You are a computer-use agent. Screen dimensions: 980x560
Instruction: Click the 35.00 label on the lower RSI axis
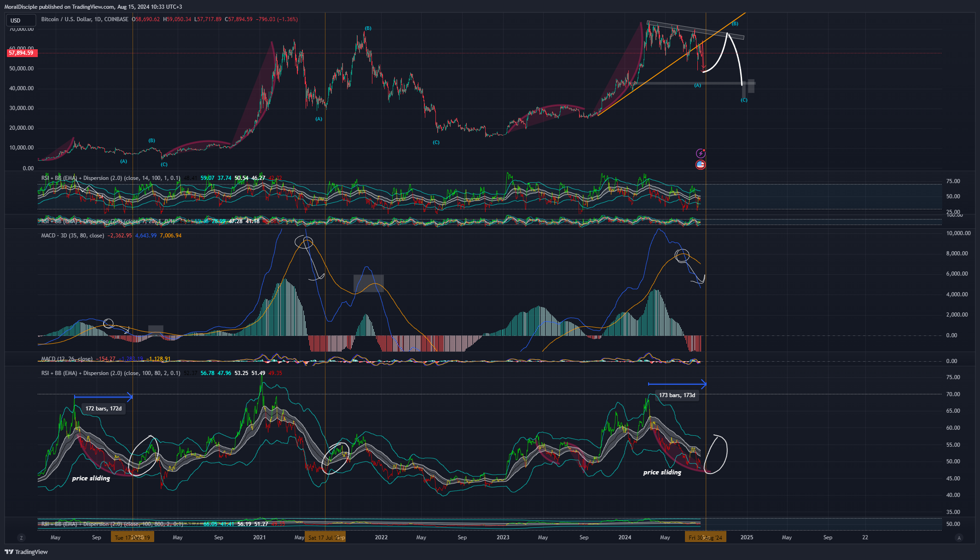click(x=953, y=512)
